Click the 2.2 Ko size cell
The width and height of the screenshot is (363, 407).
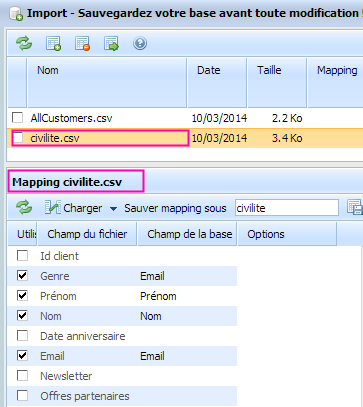pos(287,118)
